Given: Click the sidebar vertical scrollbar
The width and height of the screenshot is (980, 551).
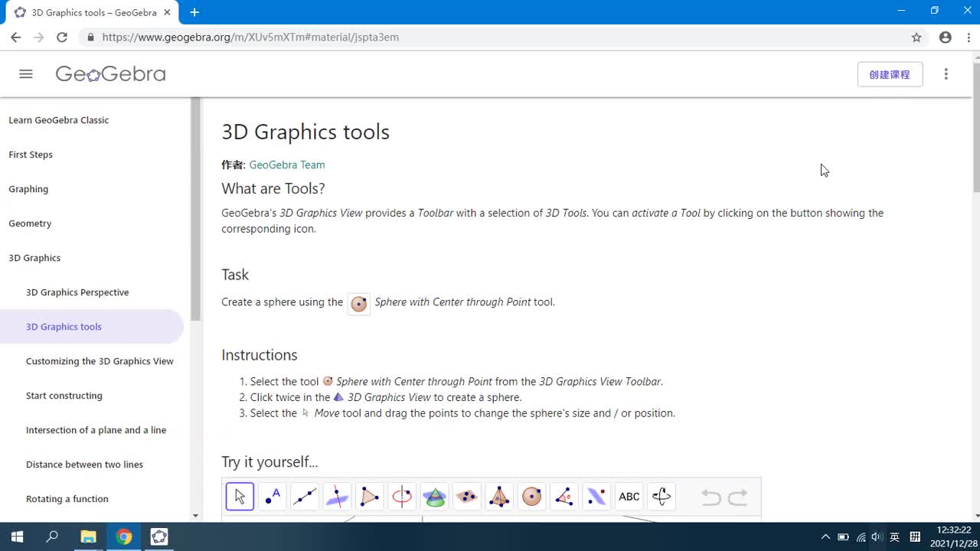Looking at the screenshot, I should [x=195, y=209].
